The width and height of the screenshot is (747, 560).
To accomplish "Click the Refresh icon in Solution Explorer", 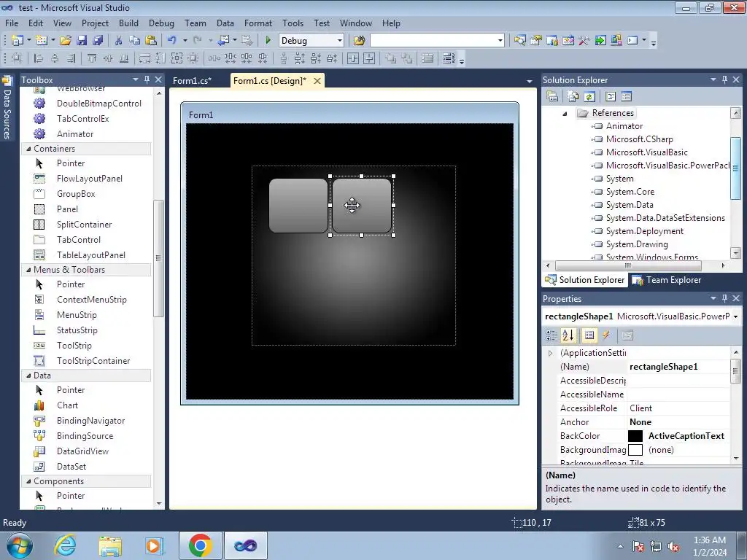I will pyautogui.click(x=589, y=97).
